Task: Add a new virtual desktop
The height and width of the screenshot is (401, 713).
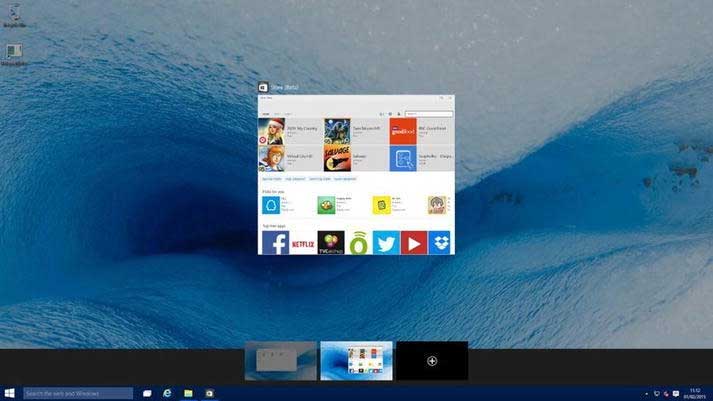Action: [x=432, y=361]
